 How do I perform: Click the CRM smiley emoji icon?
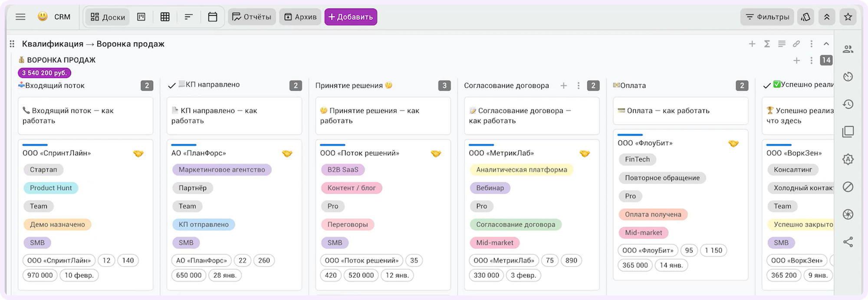[43, 16]
